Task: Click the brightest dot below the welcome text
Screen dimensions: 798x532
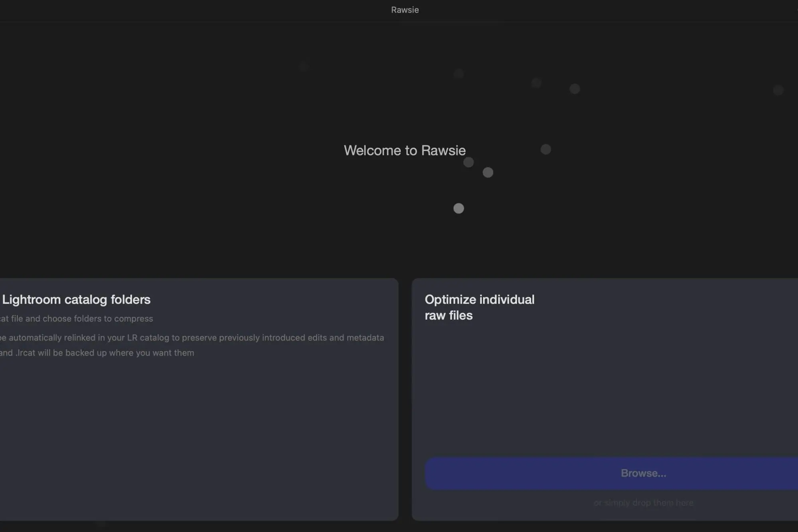Action: coord(458,208)
